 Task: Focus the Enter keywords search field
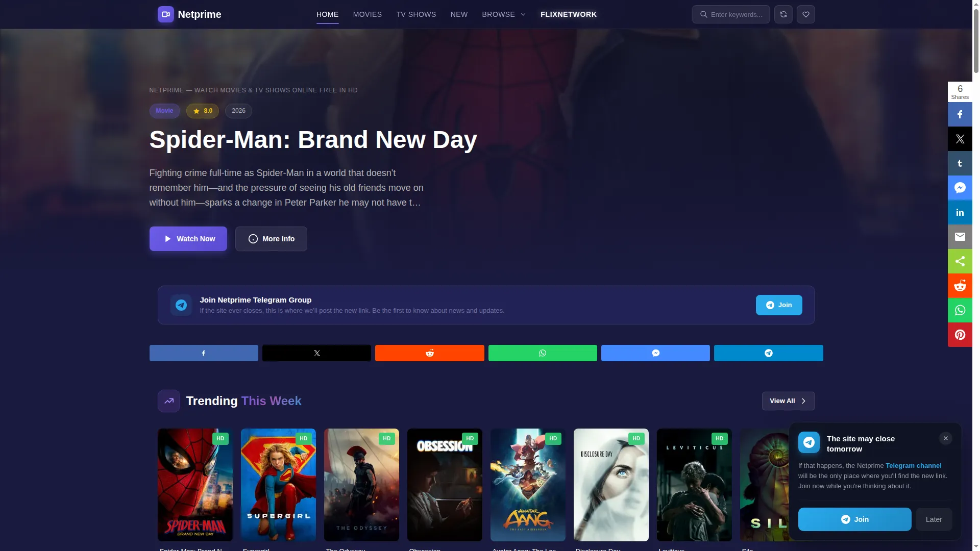tap(731, 14)
